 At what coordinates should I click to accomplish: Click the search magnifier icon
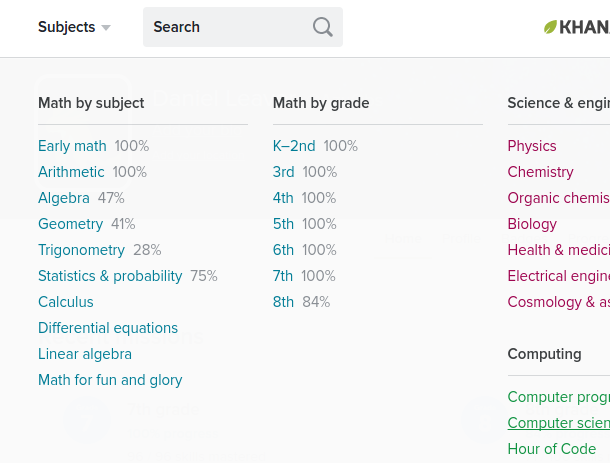pyautogui.click(x=322, y=27)
